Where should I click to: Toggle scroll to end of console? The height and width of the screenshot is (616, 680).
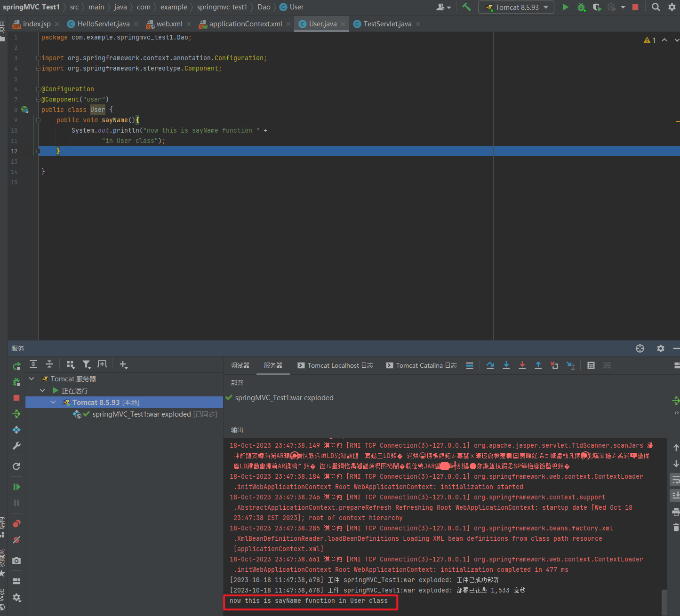click(x=676, y=495)
